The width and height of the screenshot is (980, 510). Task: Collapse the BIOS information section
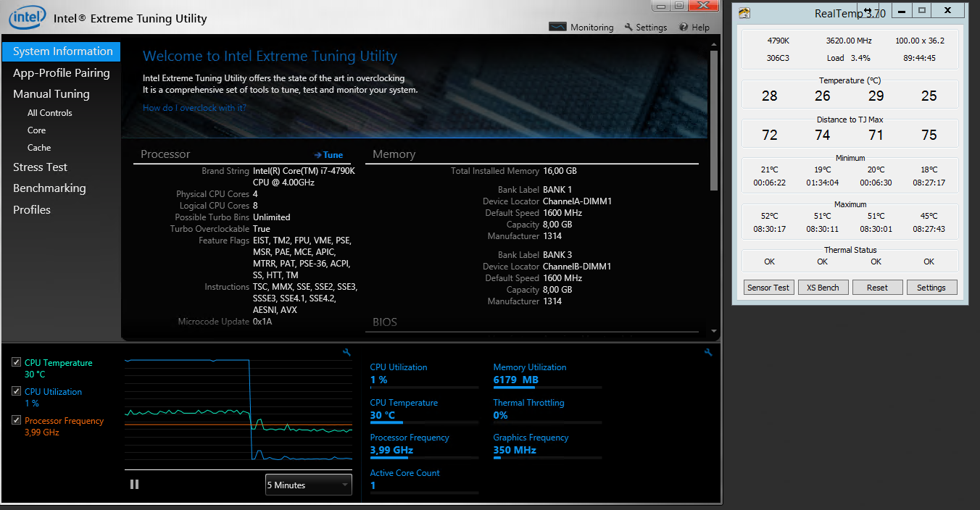[x=383, y=322]
